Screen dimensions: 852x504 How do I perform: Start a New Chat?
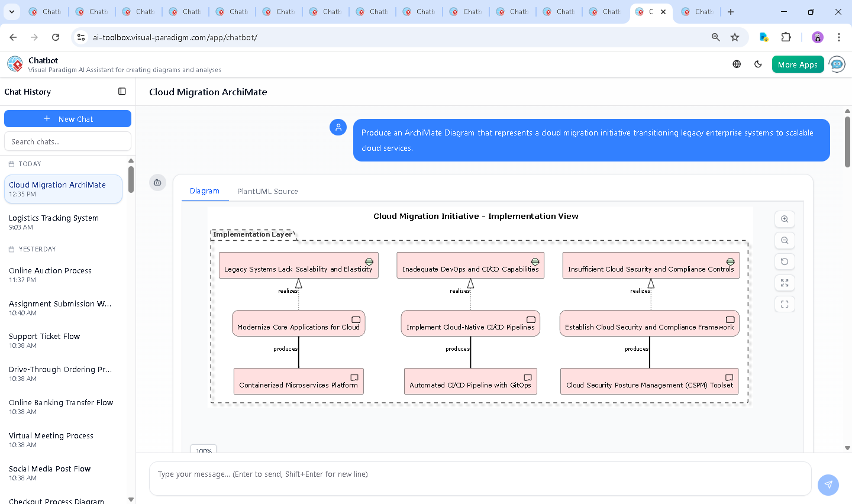[x=67, y=118]
